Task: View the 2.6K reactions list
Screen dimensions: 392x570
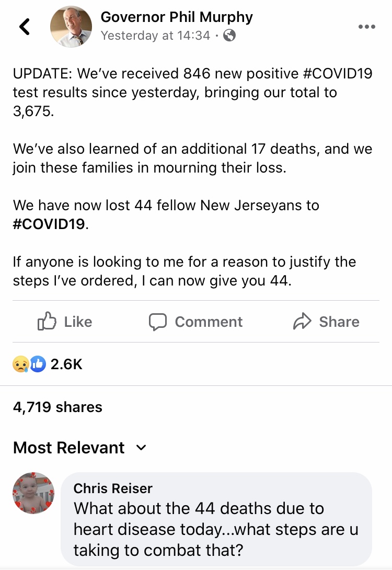Action: pyautogui.click(x=66, y=364)
